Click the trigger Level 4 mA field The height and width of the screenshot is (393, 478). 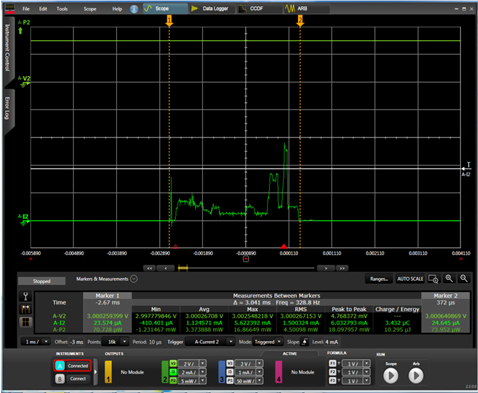(332, 342)
